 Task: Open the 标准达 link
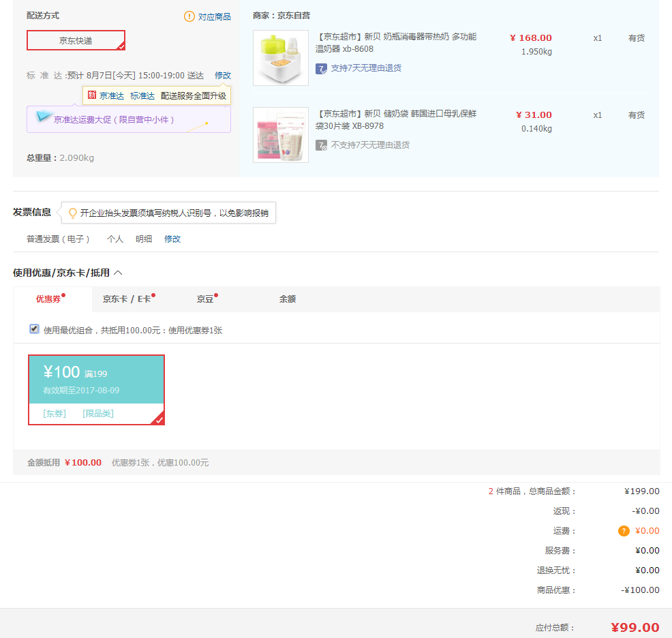142,95
